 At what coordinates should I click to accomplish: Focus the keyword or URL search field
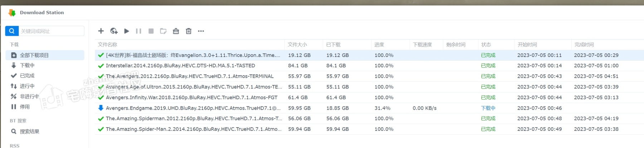(52, 31)
